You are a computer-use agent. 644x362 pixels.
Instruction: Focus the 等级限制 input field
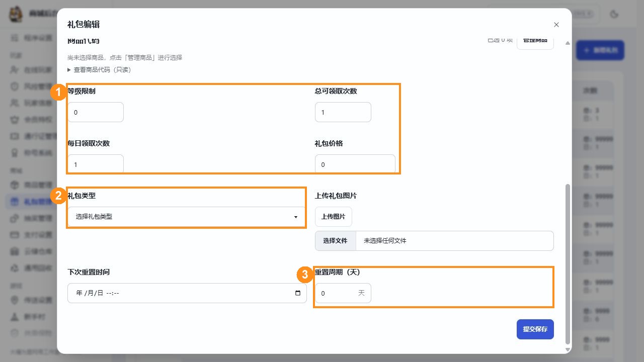(x=96, y=112)
